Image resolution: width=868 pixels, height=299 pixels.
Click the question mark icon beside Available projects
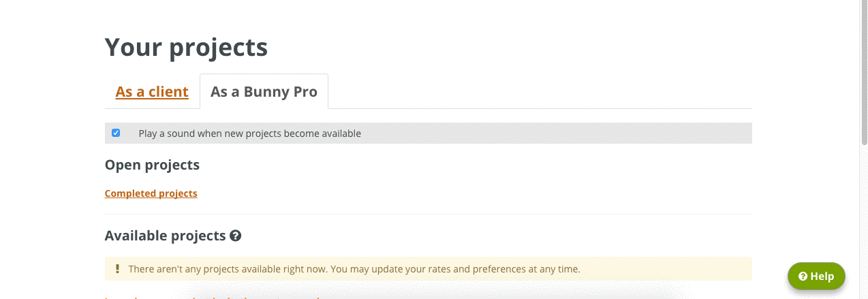click(236, 236)
